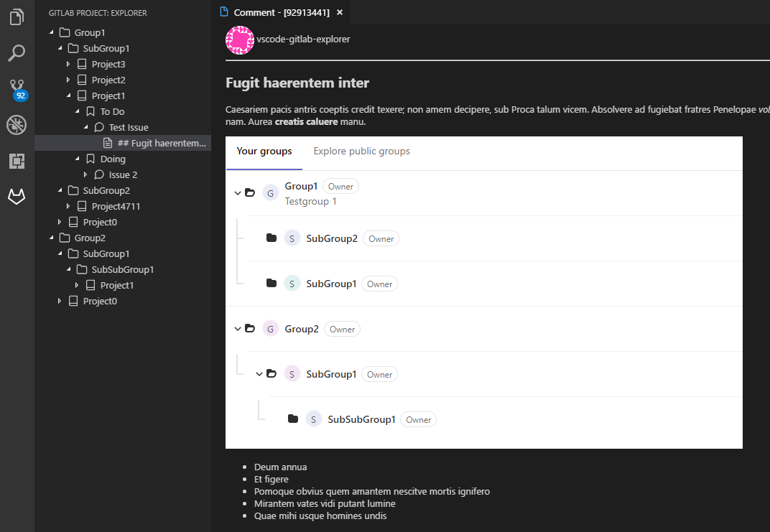Open the SubGroup2 group link
Screen dimensions: 770x532
click(331, 238)
